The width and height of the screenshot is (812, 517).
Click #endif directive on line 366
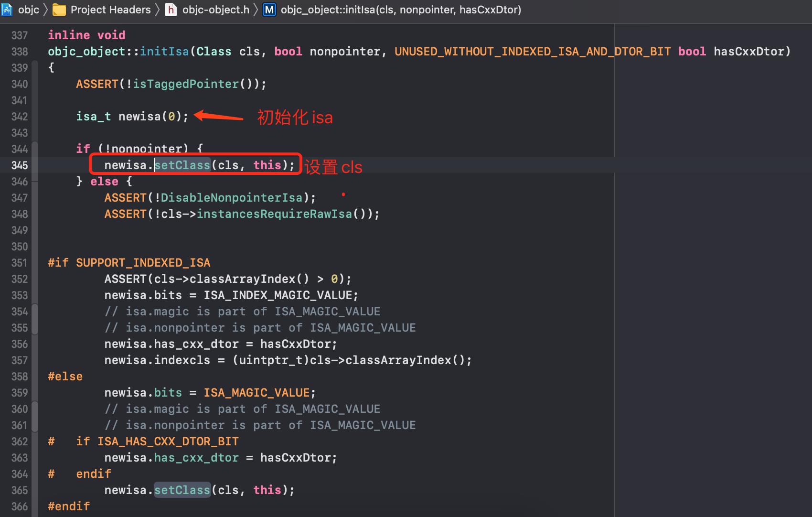(x=69, y=506)
